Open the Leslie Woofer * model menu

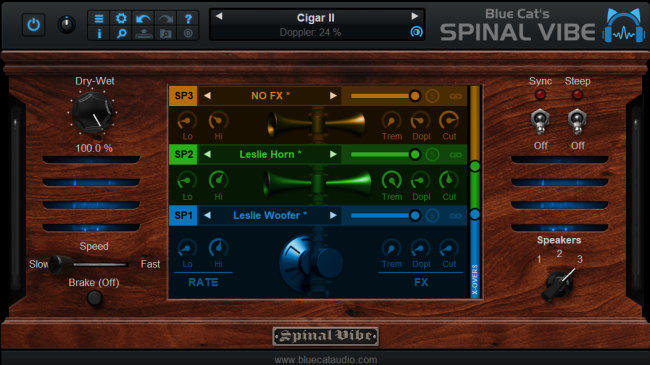270,215
